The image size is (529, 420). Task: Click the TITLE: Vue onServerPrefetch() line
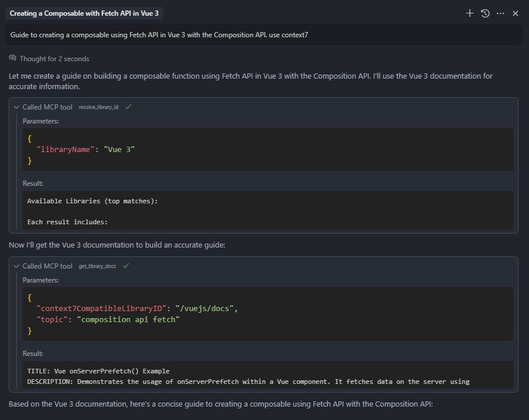(x=98, y=371)
